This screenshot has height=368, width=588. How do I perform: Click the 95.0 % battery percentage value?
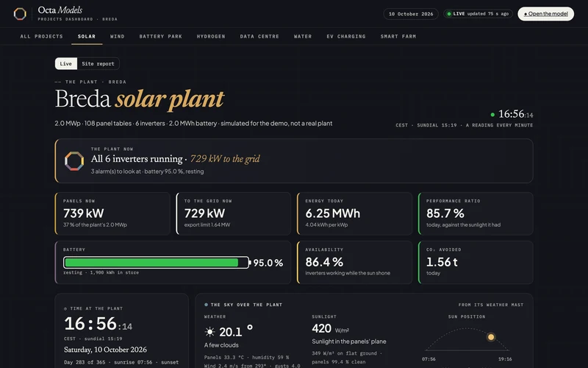tap(268, 263)
